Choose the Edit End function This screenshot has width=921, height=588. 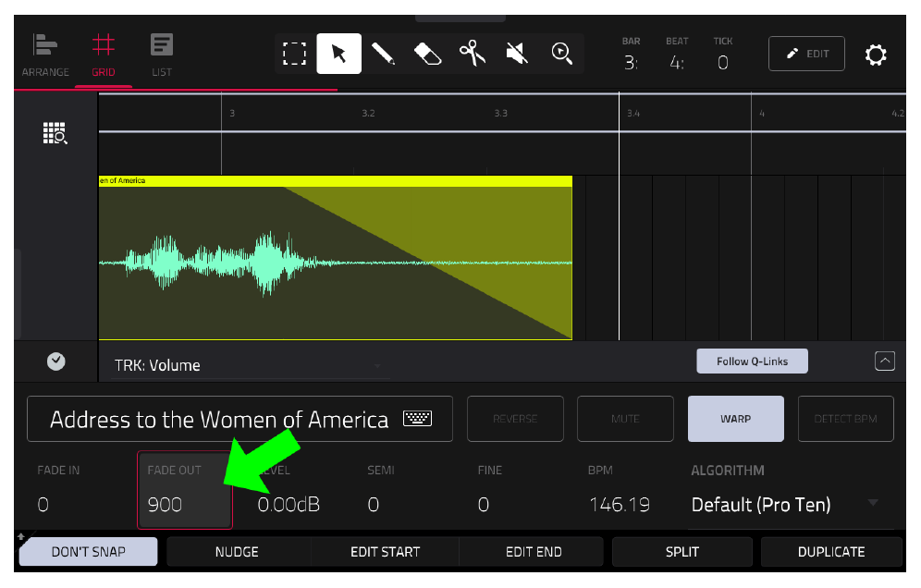pos(534,552)
